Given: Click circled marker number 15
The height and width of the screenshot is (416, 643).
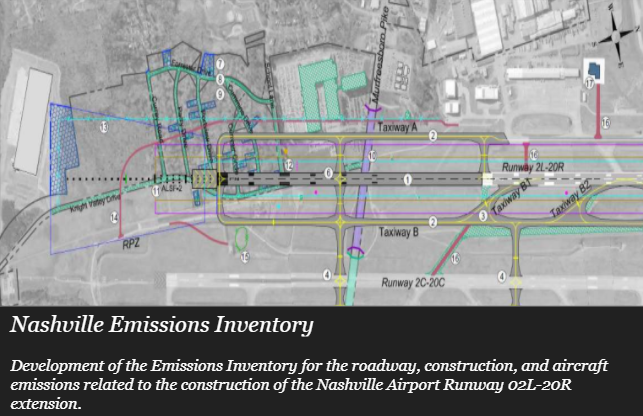Looking at the screenshot, I should pos(243,257).
